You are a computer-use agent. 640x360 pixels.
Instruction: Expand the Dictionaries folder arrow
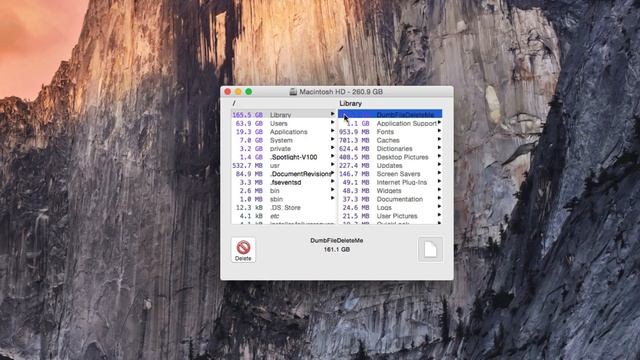pos(439,148)
